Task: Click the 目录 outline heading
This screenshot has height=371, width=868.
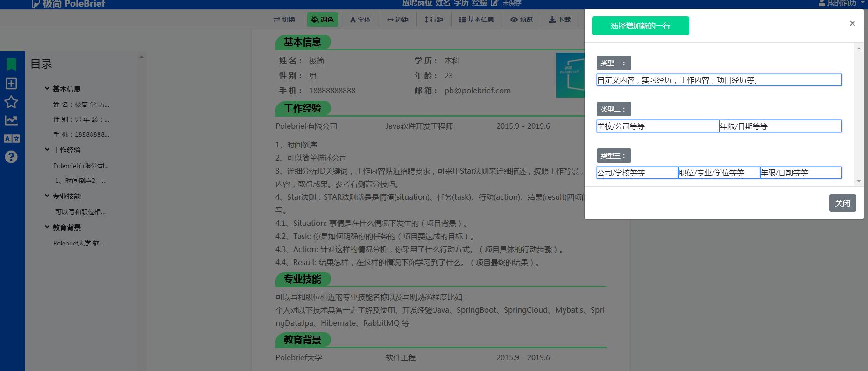Action: click(x=42, y=64)
